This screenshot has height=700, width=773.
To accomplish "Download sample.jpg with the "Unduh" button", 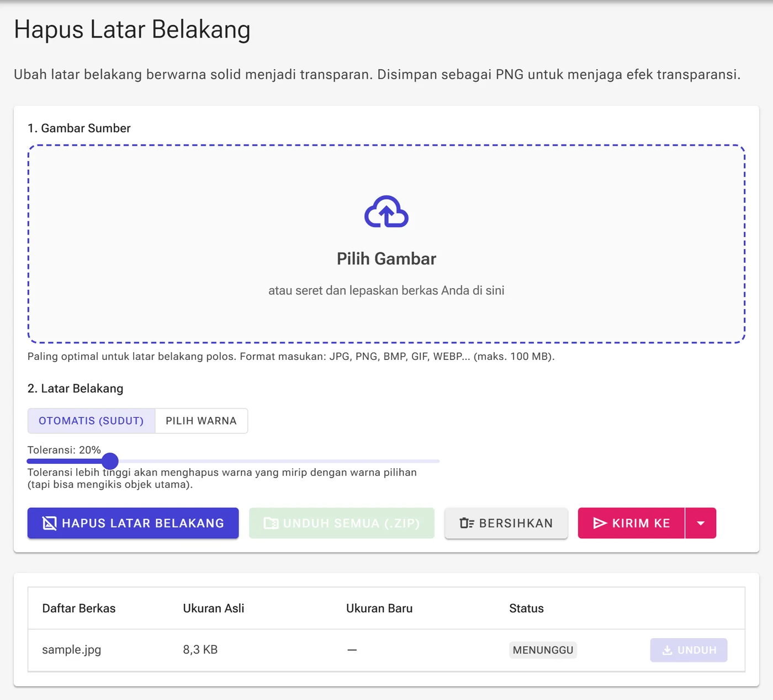I will 689,650.
